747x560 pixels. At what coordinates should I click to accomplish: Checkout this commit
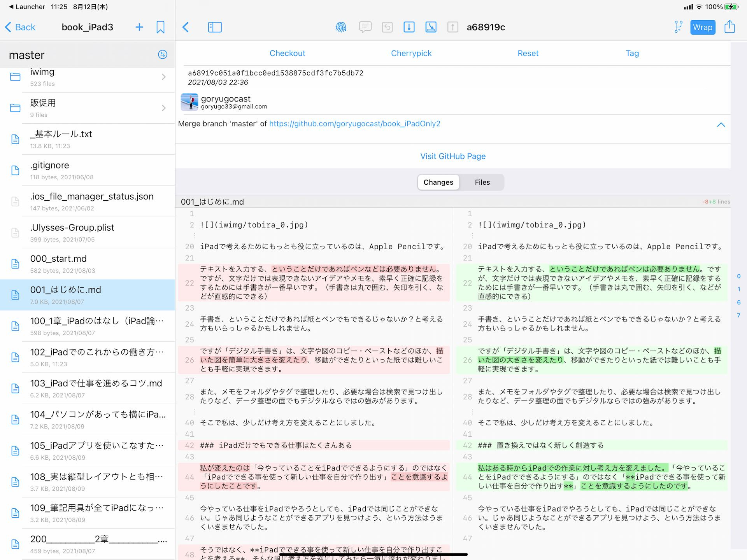pyautogui.click(x=287, y=53)
